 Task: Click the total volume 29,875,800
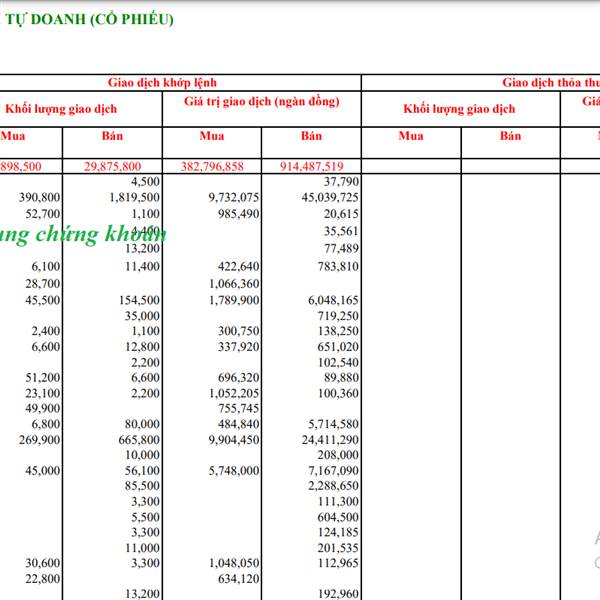(x=112, y=166)
